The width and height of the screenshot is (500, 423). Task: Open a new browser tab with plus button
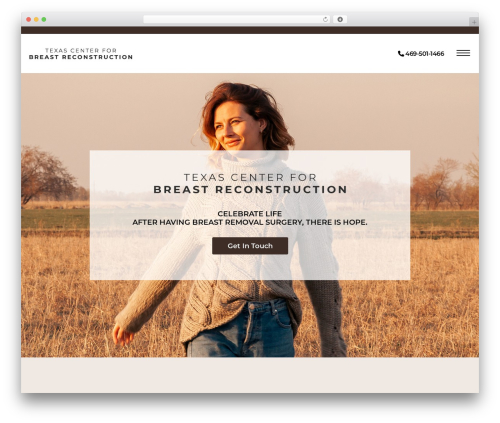(x=474, y=22)
